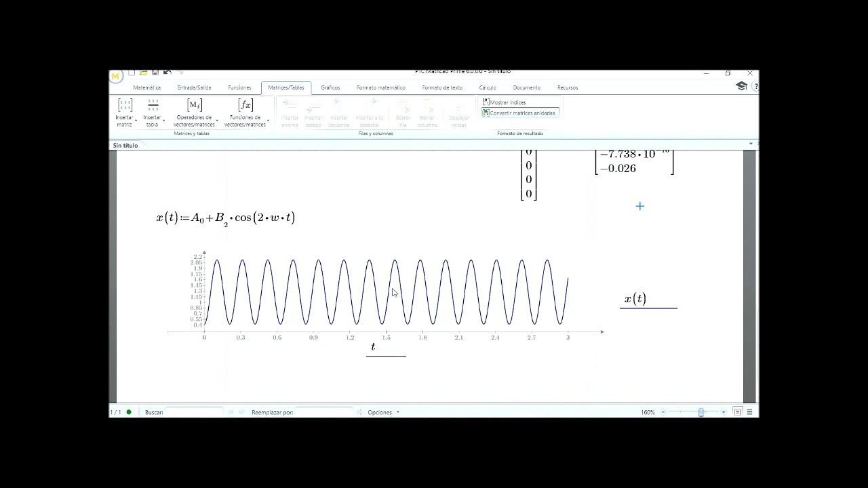868x488 pixels.
Task: Click the -0.026 matrix result value
Action: 618,169
